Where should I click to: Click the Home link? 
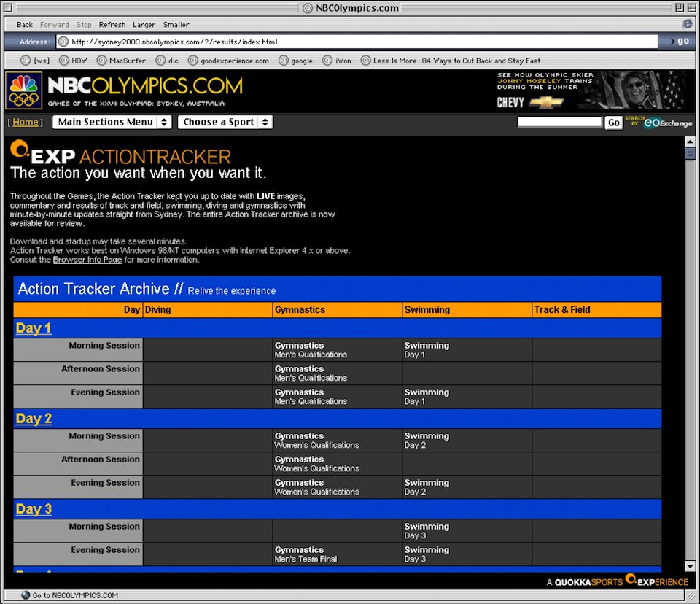26,122
